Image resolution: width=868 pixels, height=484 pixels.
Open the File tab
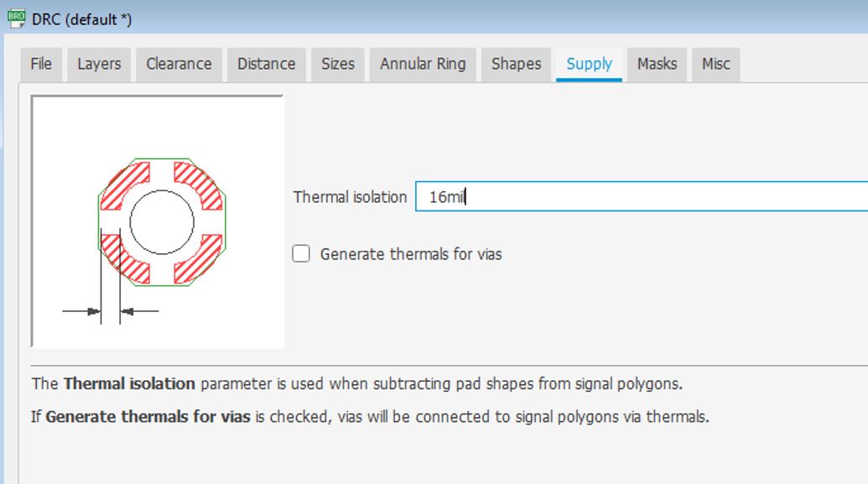tap(41, 65)
